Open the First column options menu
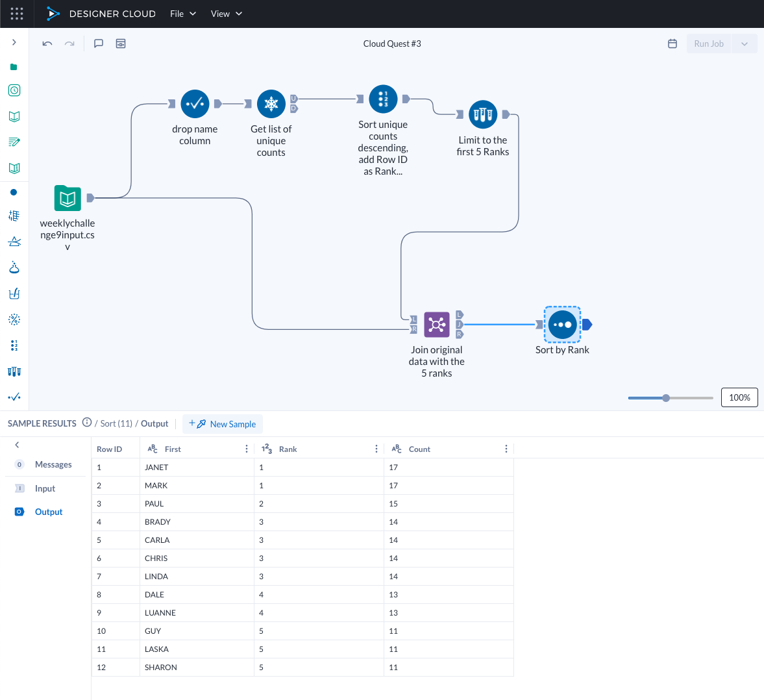The height and width of the screenshot is (700, 764). point(246,448)
